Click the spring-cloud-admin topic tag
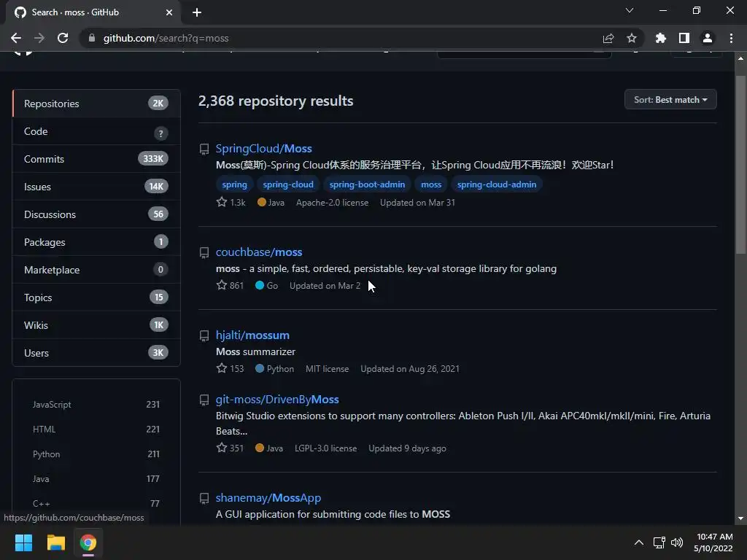The image size is (747, 560). coord(496,184)
